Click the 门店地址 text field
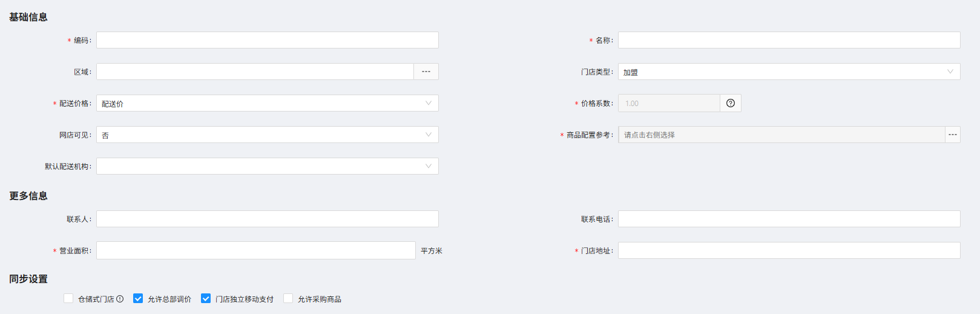 pyautogui.click(x=789, y=250)
